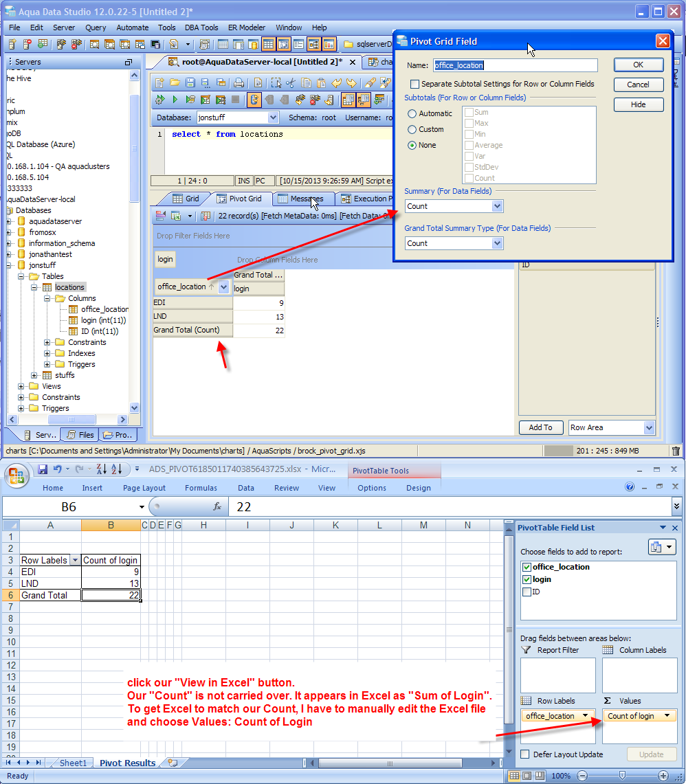This screenshot has height=784, width=686.
Task: Open the Query menu
Action: [95, 27]
